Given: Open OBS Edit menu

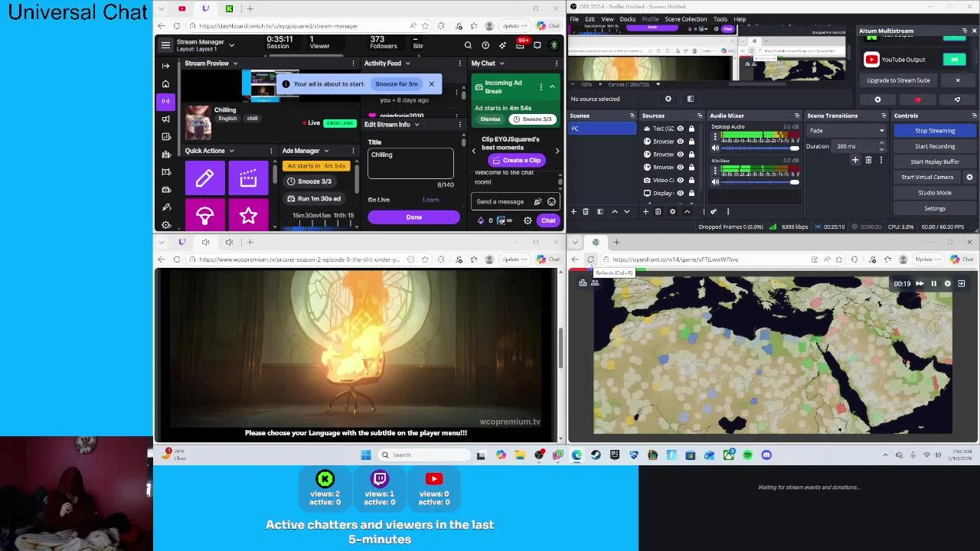Looking at the screenshot, I should [590, 19].
